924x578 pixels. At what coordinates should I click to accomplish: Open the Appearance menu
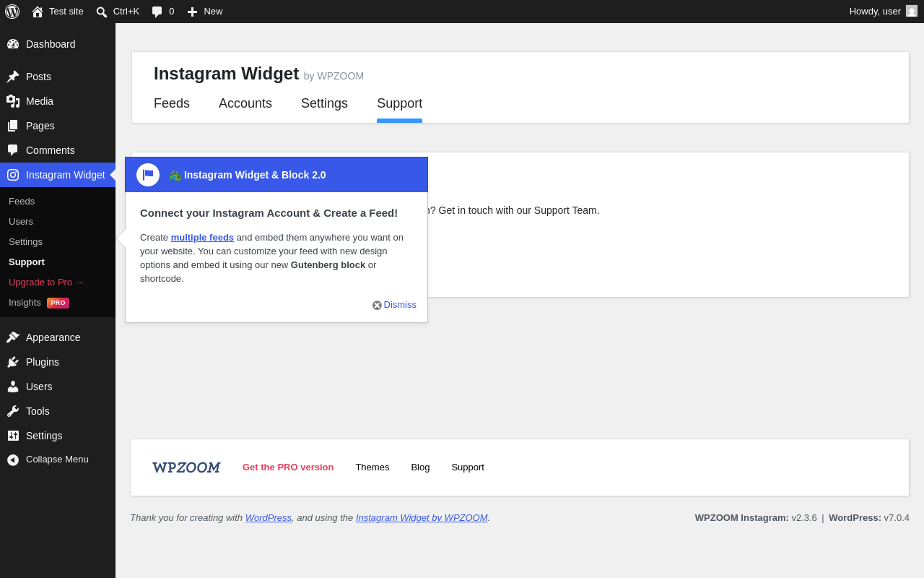pyautogui.click(x=53, y=337)
